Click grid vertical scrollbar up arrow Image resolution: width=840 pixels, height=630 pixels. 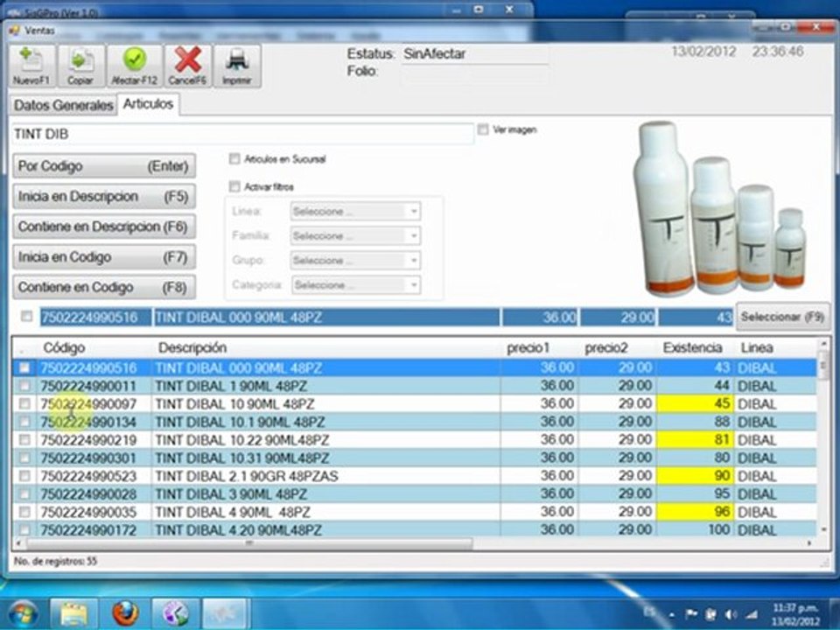(x=824, y=343)
